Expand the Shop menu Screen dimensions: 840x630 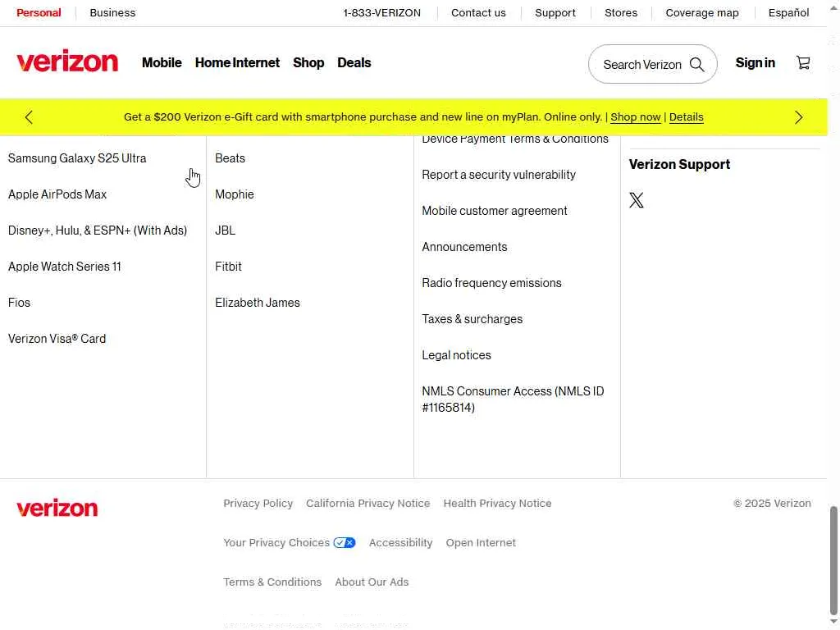[x=308, y=63]
